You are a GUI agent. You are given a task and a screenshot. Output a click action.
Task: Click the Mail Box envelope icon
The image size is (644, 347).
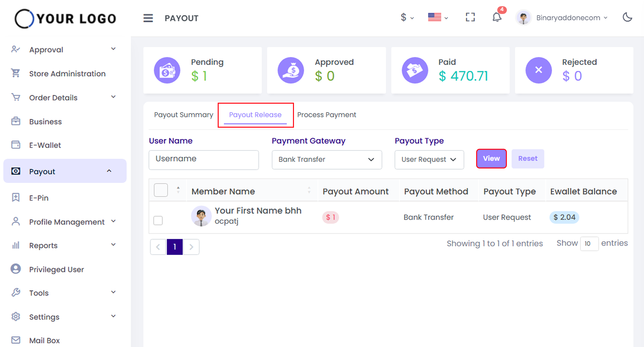tap(16, 340)
